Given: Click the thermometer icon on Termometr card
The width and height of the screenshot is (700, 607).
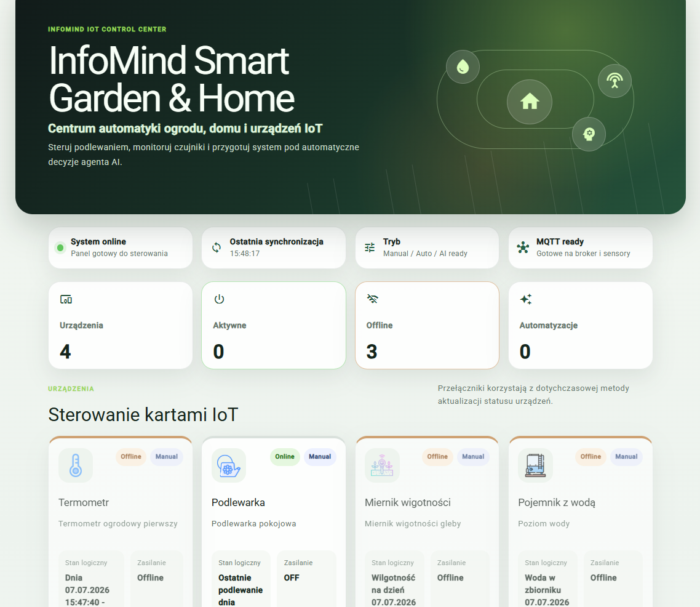Looking at the screenshot, I should click(x=76, y=465).
